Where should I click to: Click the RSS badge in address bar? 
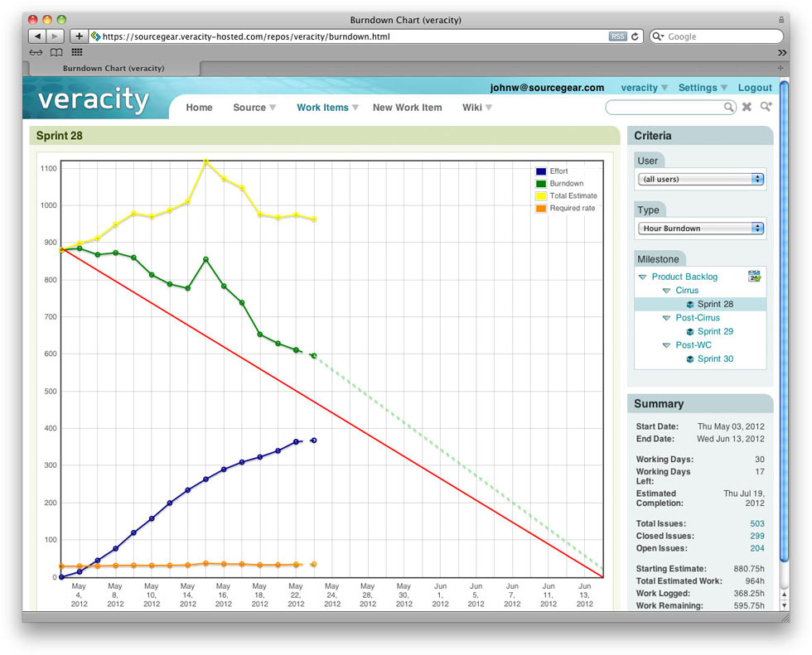[617, 36]
